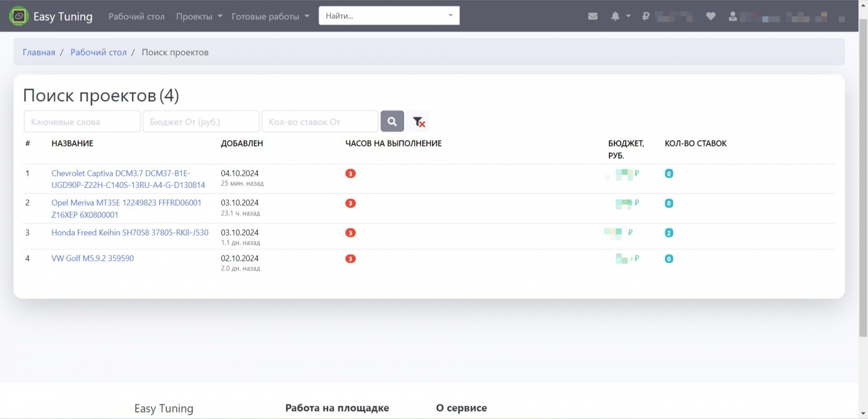The height and width of the screenshot is (419, 868).
Task: Click the БЮДЖЕТ, РУБ. column header
Action: click(626, 149)
